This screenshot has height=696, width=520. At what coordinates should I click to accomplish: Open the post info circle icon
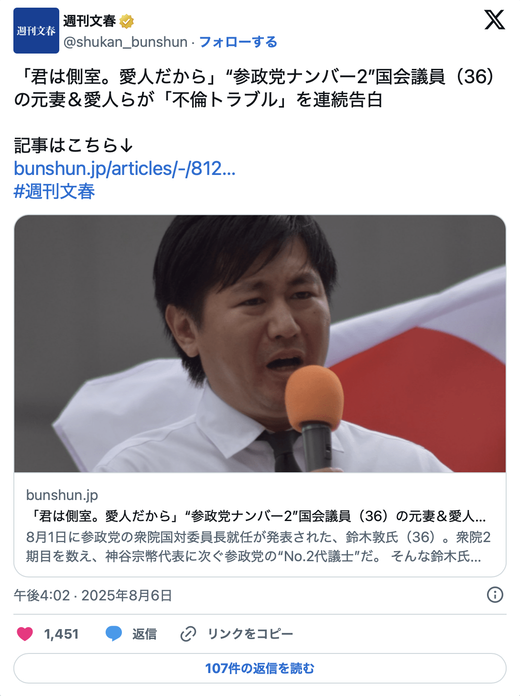click(495, 594)
